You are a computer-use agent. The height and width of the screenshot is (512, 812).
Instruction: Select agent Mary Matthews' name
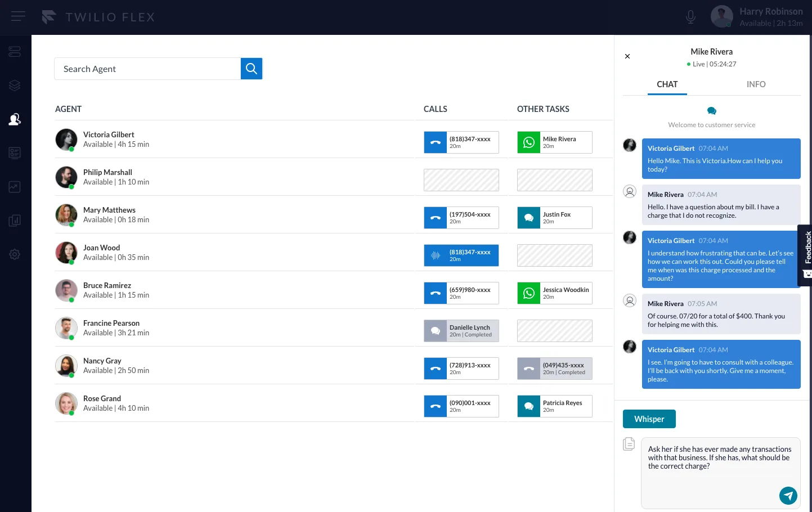coord(109,210)
